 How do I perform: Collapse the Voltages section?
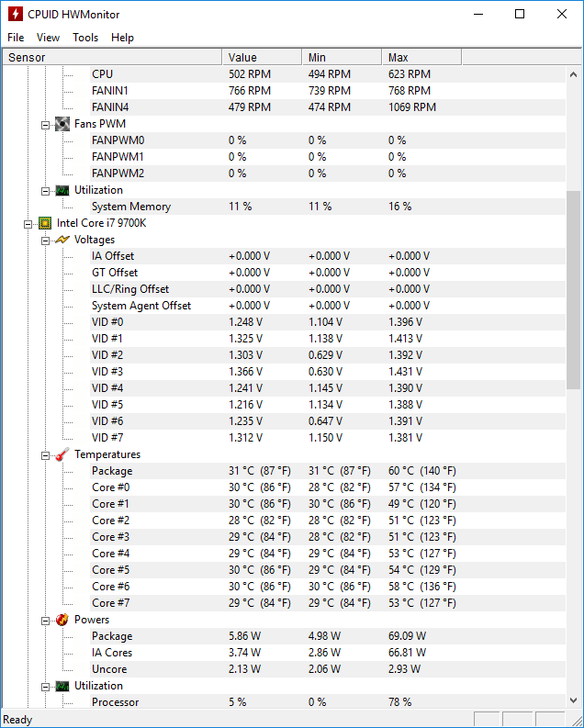tap(46, 241)
